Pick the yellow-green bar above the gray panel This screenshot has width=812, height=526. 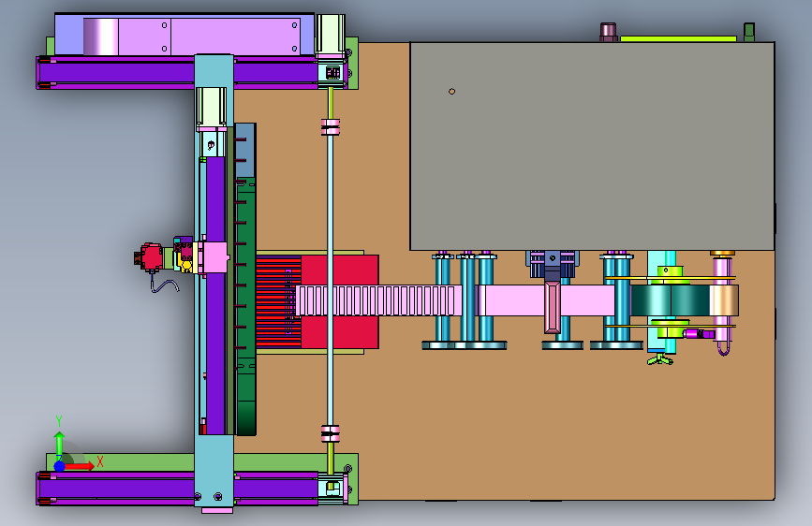[678, 38]
